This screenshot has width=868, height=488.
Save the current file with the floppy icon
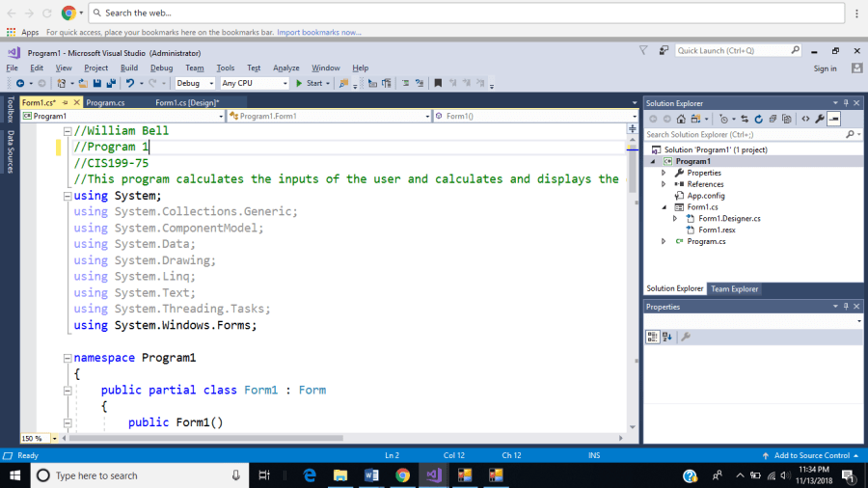click(96, 83)
